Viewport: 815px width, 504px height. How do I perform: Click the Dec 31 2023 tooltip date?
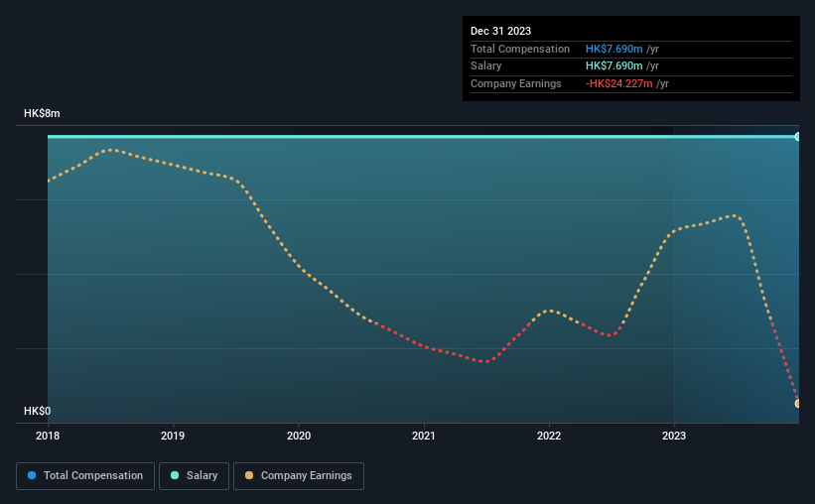[x=500, y=31]
